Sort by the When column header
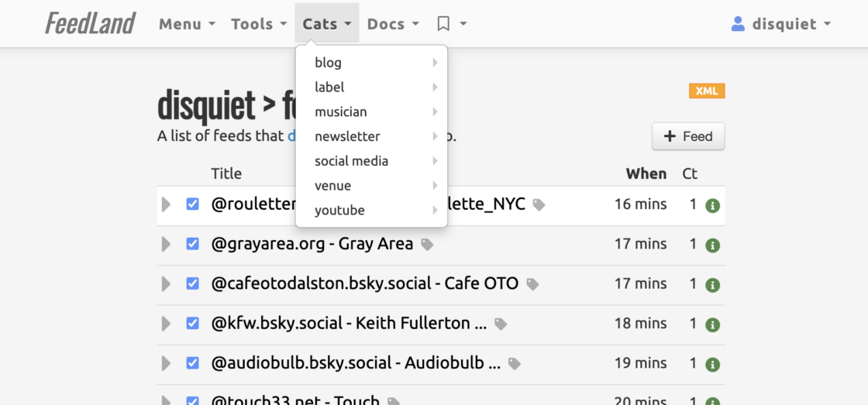Viewport: 868px width, 405px height. pyautogui.click(x=646, y=173)
